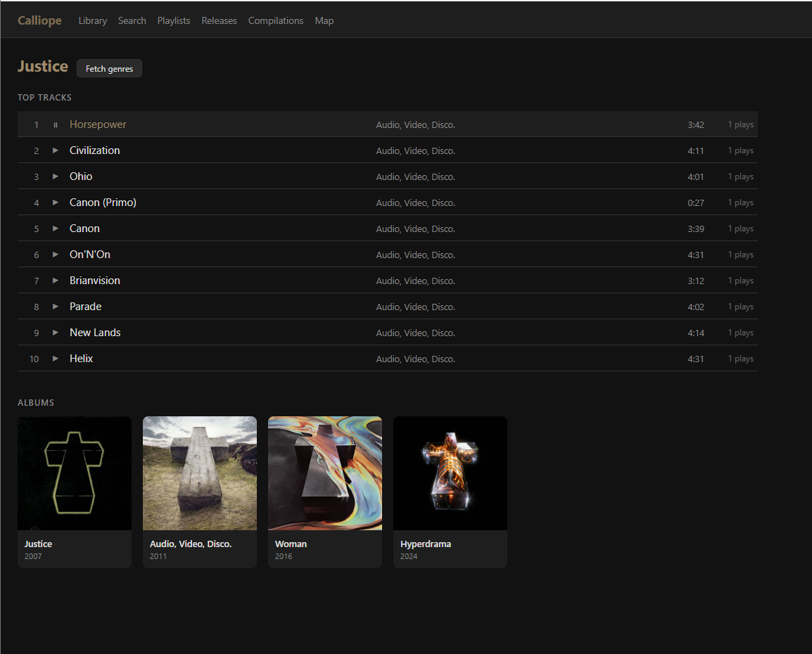Click the Fetch genres button
Image resolution: width=812 pixels, height=654 pixels.
tap(109, 68)
